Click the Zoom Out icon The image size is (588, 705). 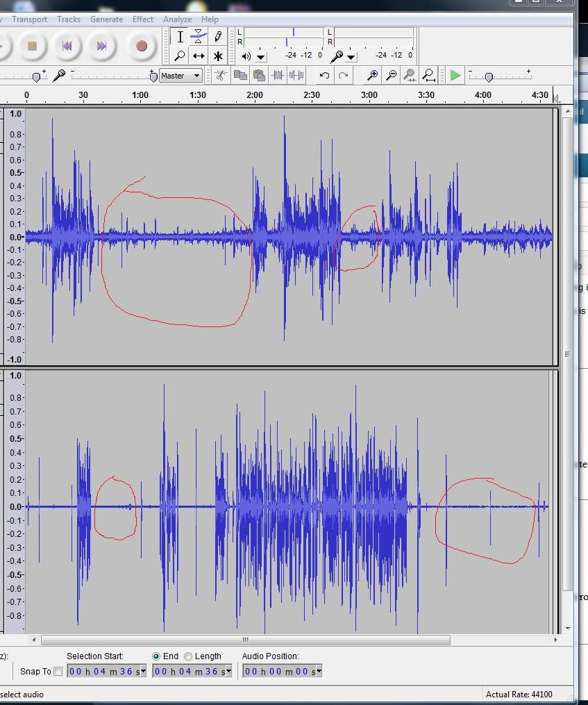point(391,75)
